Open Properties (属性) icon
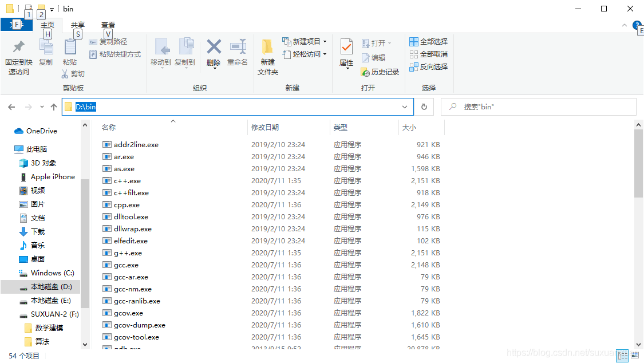This screenshot has width=644, height=363. pos(347,48)
